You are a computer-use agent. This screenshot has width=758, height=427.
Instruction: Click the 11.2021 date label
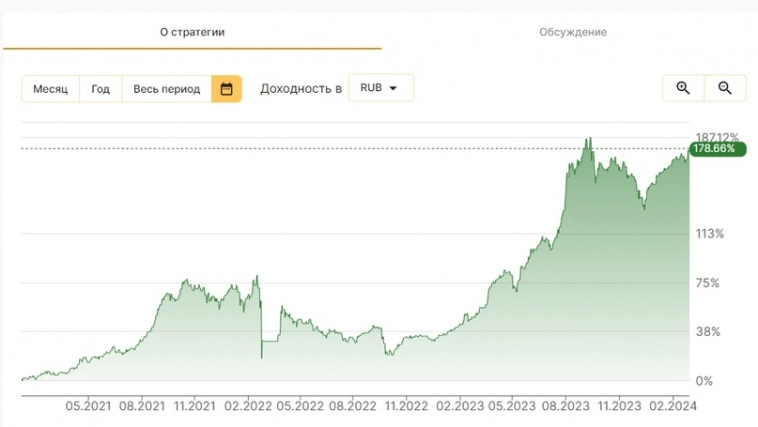click(x=194, y=406)
